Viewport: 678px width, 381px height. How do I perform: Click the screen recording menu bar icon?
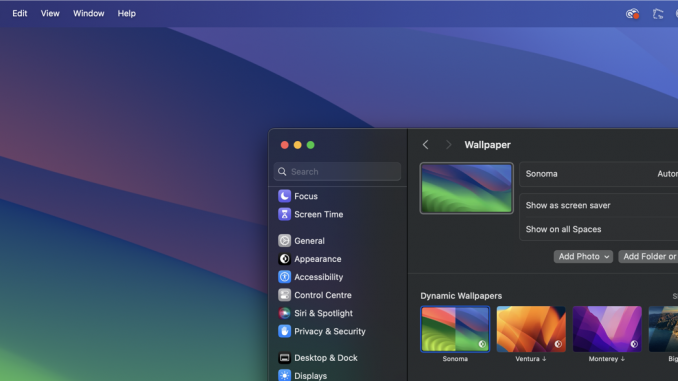point(632,14)
